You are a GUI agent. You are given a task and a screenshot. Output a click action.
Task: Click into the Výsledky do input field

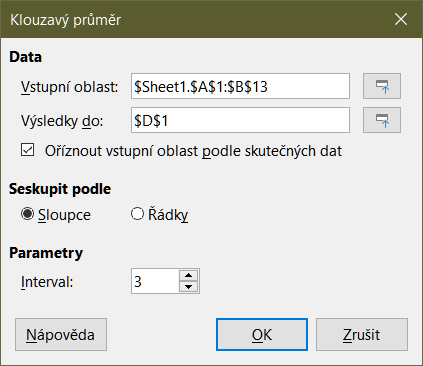pyautogui.click(x=240, y=120)
